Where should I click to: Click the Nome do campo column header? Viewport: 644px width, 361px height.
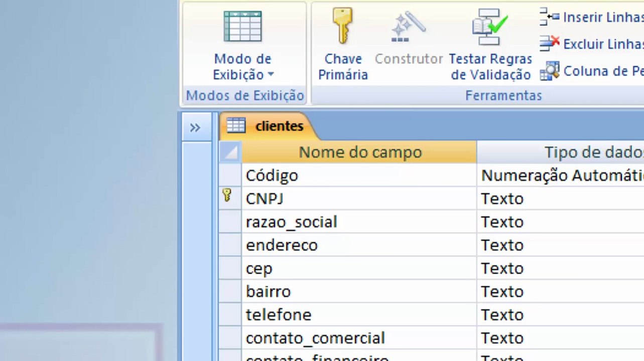pyautogui.click(x=359, y=152)
